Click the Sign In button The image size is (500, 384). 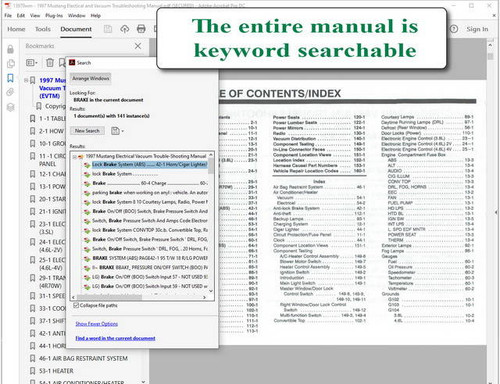477,29
